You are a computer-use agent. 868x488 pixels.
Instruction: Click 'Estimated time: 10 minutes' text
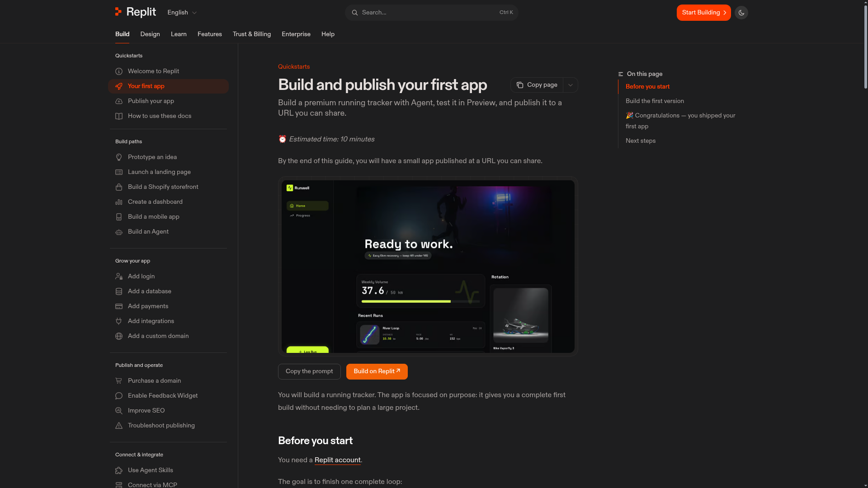pos(331,139)
